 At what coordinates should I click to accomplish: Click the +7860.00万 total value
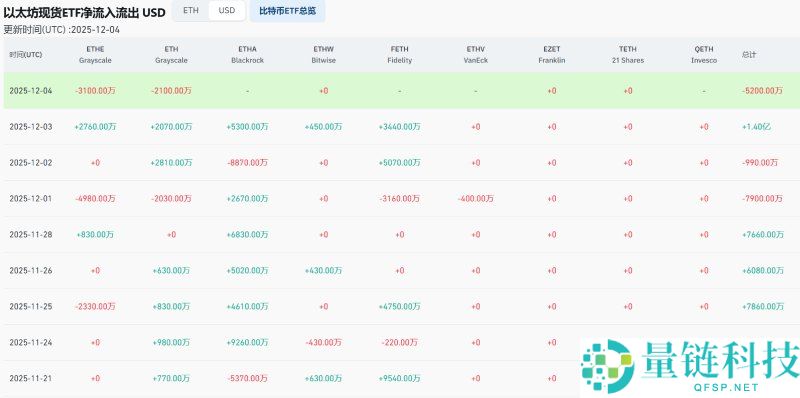tap(763, 307)
